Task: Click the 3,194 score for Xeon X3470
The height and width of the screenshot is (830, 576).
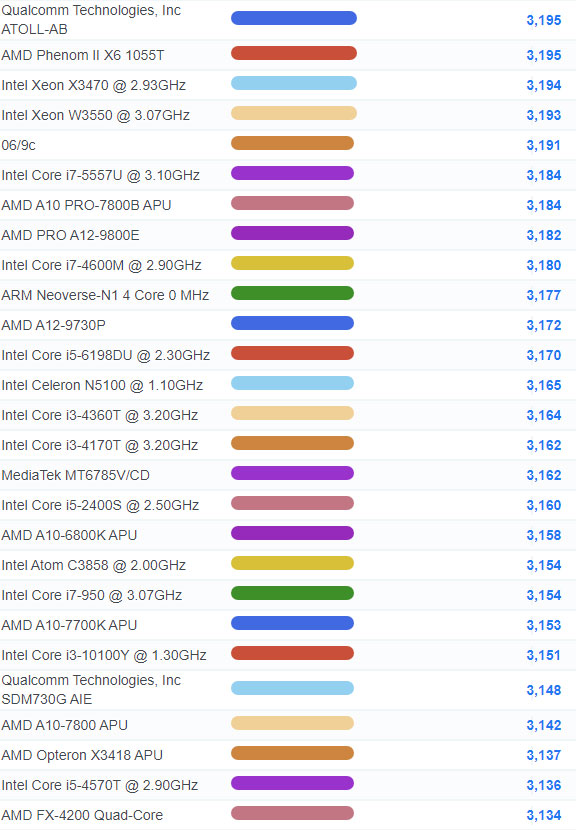Action: (x=544, y=85)
